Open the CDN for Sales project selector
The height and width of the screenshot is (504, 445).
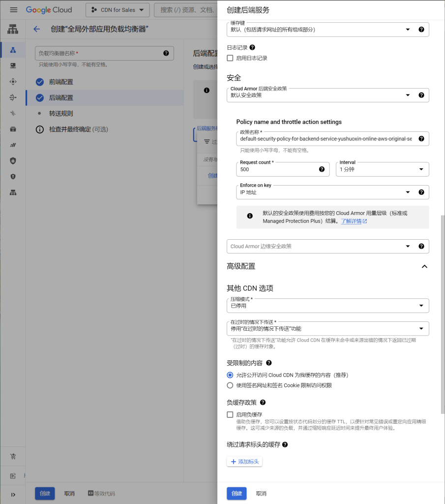(118, 10)
